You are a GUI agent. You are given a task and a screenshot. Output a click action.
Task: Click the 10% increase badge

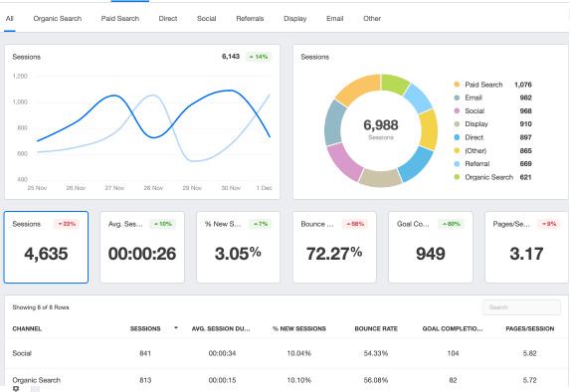click(162, 224)
